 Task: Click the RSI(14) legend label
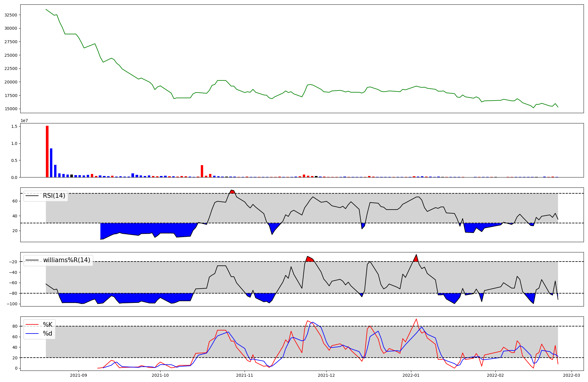coord(54,196)
